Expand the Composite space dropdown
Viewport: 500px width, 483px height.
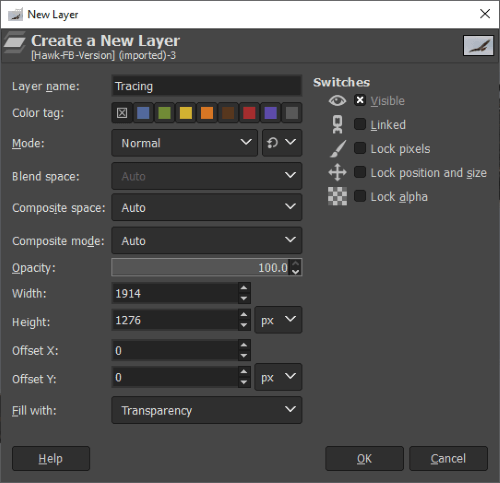point(207,207)
